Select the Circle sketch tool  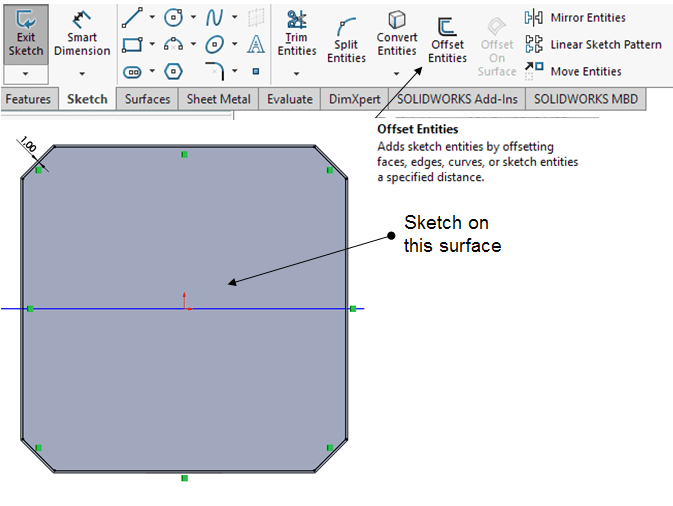[x=174, y=17]
